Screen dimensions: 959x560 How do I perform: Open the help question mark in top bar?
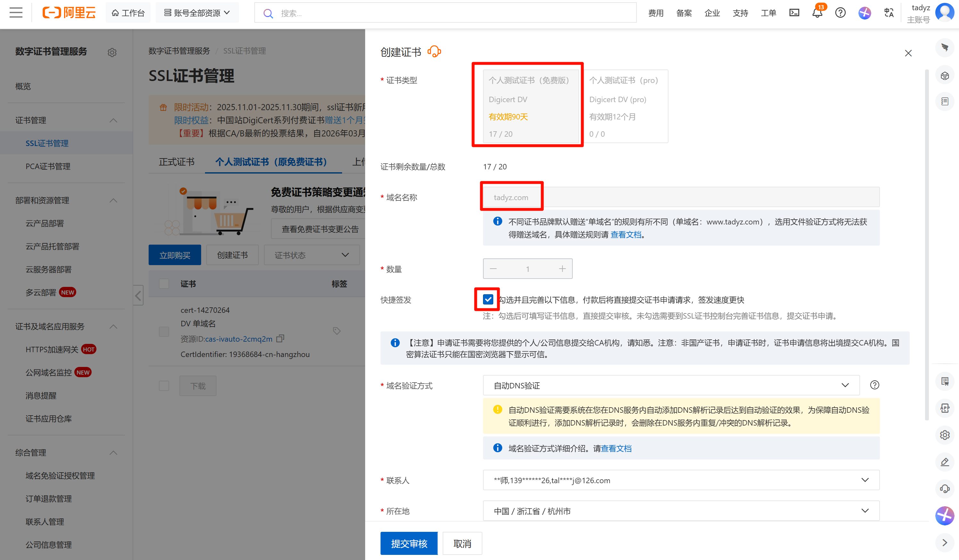point(840,12)
